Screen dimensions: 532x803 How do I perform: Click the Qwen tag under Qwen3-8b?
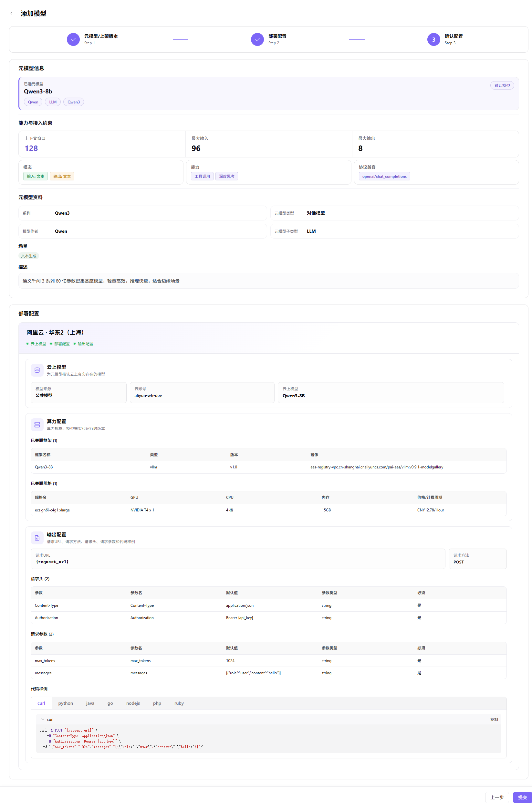pos(33,102)
